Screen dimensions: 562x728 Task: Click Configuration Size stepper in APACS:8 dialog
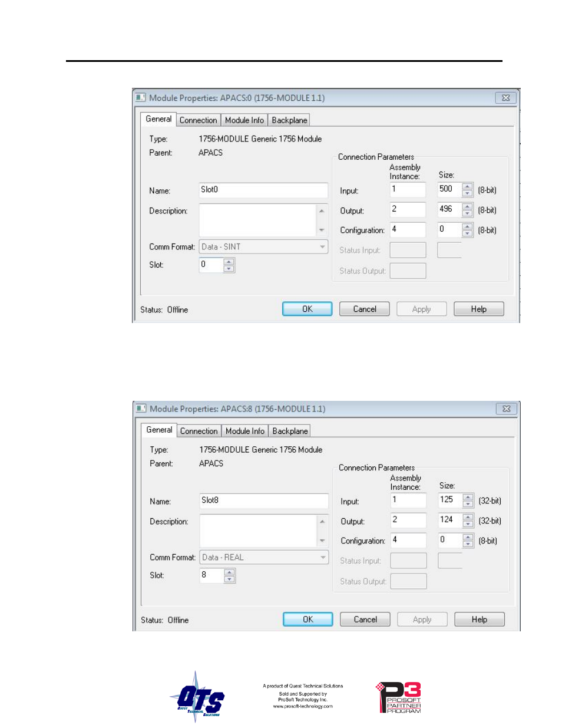[x=468, y=541]
